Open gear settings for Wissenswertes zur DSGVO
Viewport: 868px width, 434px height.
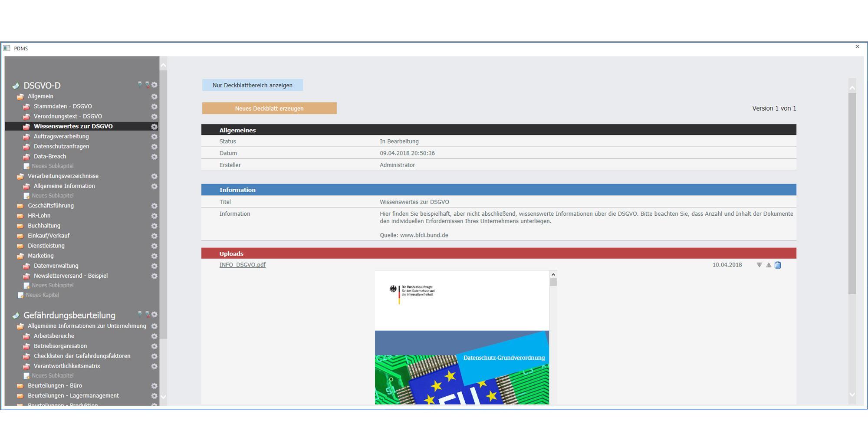coord(154,126)
